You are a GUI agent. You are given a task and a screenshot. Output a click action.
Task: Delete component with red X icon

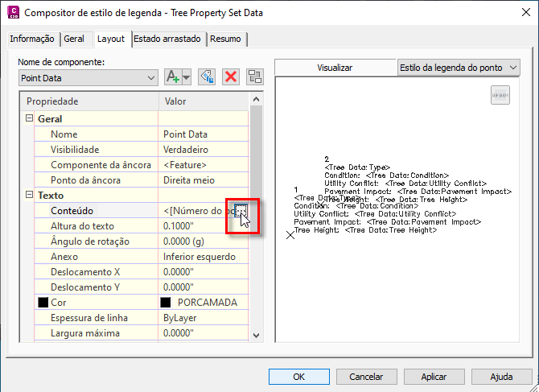231,77
